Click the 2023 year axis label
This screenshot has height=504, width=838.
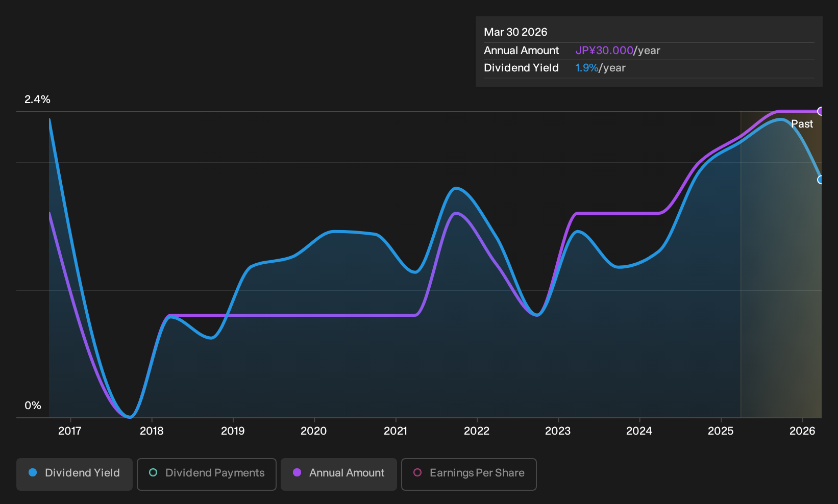(558, 431)
